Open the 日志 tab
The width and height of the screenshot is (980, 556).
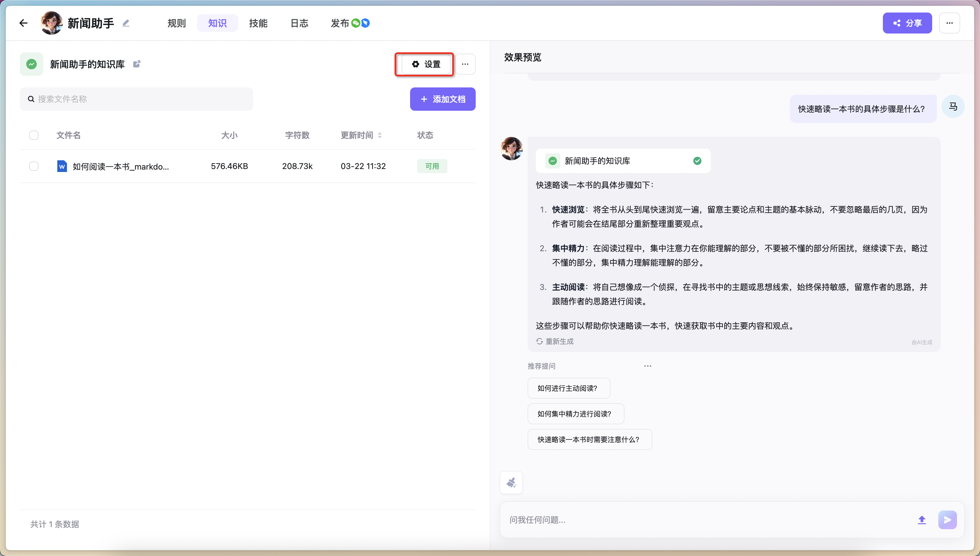coord(299,23)
